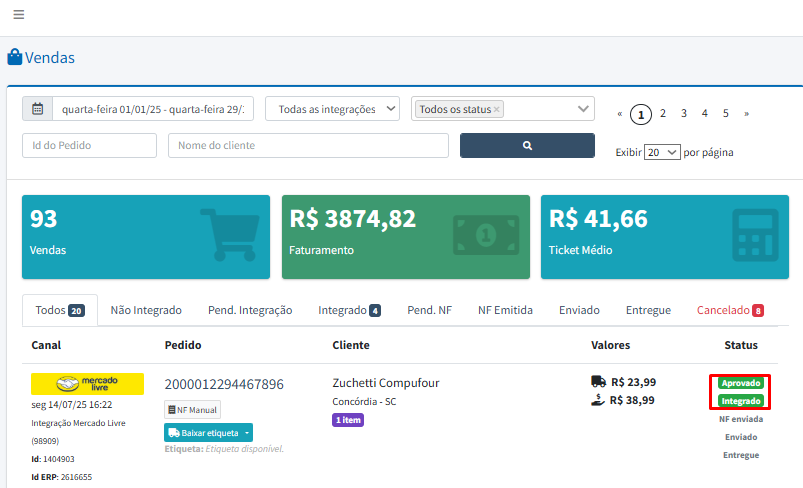Click the Nome do cliente search field
The height and width of the screenshot is (488, 803).
point(308,146)
